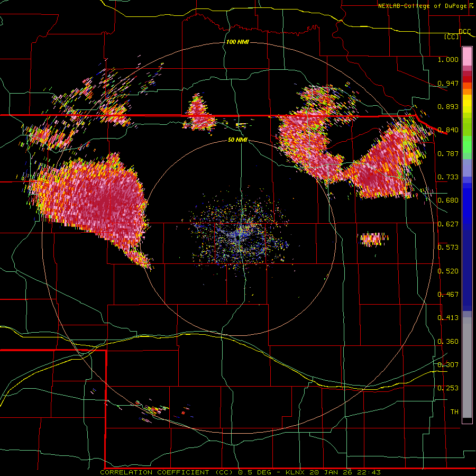Click the [CC] product label
Image resolution: width=476 pixels, height=476 pixels.
(452, 36)
